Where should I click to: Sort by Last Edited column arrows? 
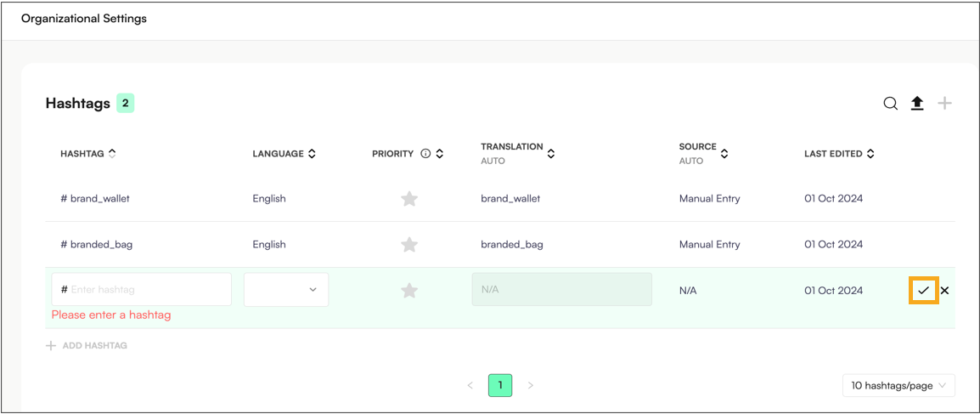click(870, 153)
